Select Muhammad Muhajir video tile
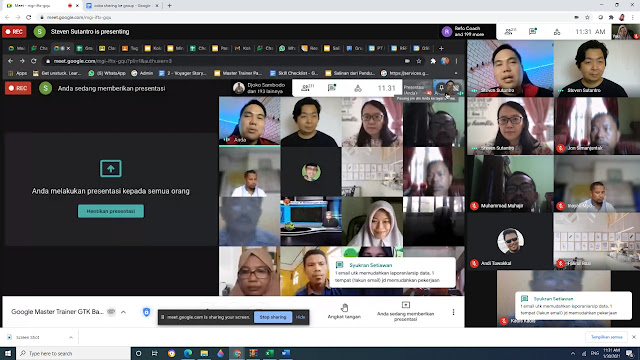The width and height of the screenshot is (640, 360). pos(510,184)
